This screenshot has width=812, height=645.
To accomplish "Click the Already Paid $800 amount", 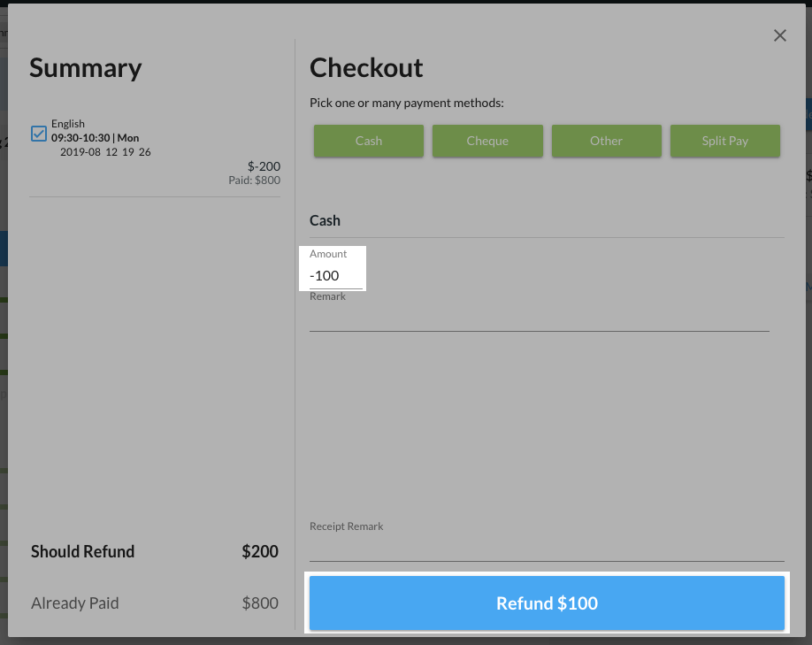I will 260,603.
